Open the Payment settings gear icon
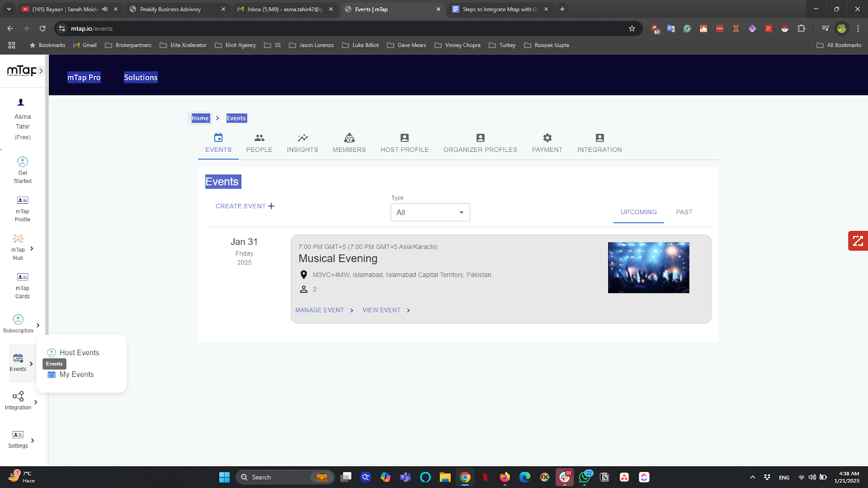Image resolution: width=868 pixels, height=488 pixels. coord(546,138)
